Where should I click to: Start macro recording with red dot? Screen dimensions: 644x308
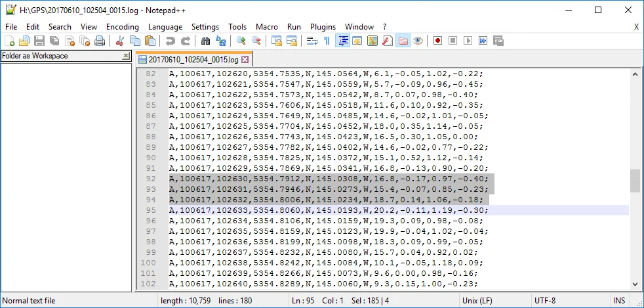438,41
